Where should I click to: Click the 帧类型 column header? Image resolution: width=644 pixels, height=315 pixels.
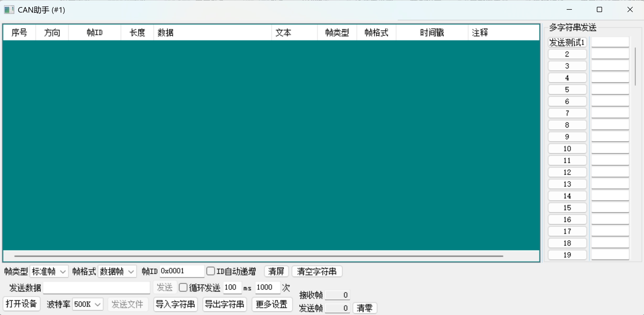click(337, 33)
